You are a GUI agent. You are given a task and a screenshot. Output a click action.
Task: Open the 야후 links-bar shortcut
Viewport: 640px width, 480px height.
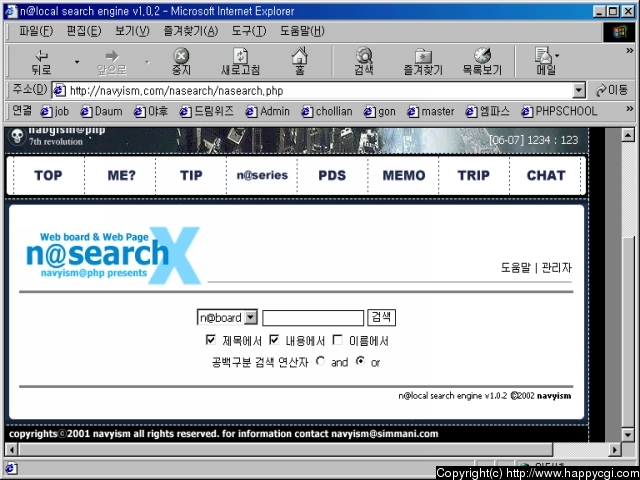(x=151, y=111)
